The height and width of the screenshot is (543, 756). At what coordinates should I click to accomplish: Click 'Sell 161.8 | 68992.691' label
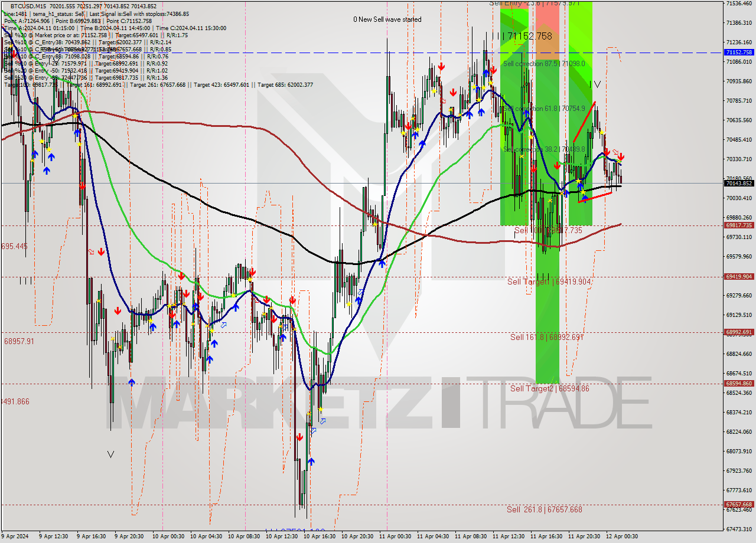click(x=547, y=337)
